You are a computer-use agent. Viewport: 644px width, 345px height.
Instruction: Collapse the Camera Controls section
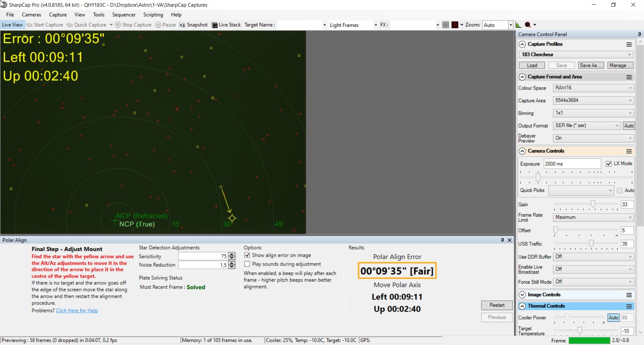click(522, 151)
